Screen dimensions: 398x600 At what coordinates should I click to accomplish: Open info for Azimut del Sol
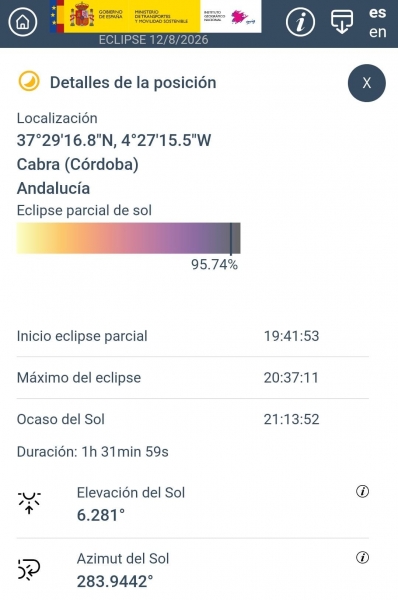point(362,558)
